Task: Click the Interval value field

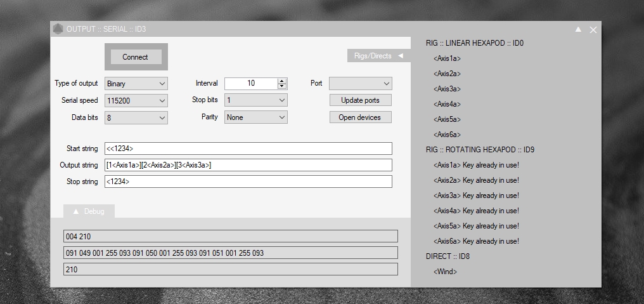Action: click(x=251, y=84)
